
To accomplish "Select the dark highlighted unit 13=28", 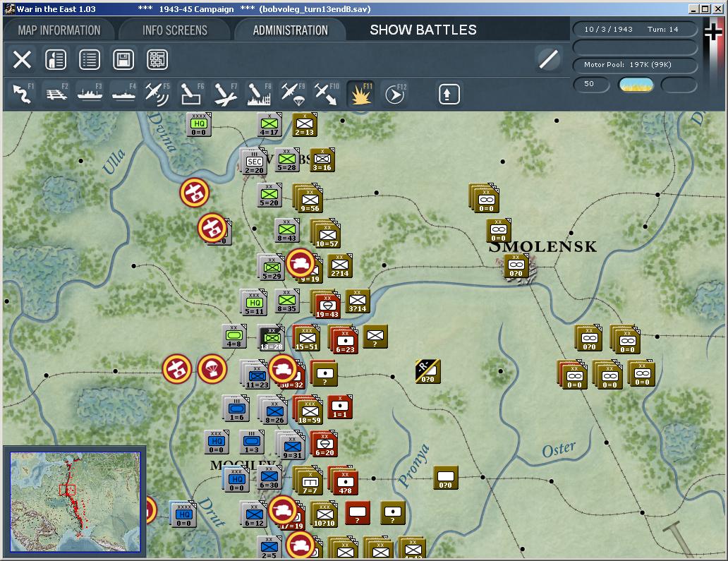I will pyautogui.click(x=271, y=339).
